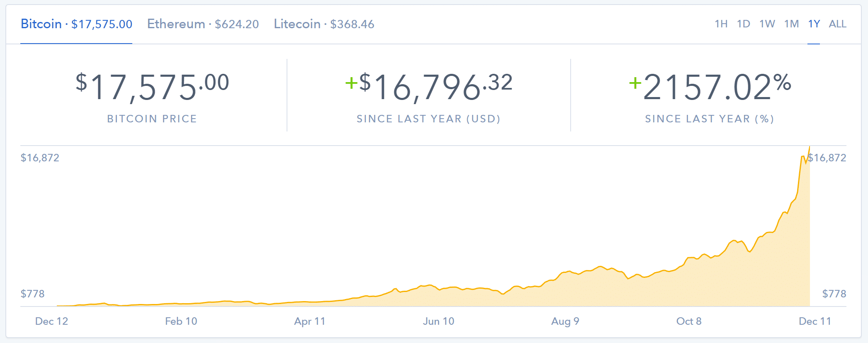Screen dimensions: 868x343
Task: Click the Litecoin price $368.46
Action: 353,24
